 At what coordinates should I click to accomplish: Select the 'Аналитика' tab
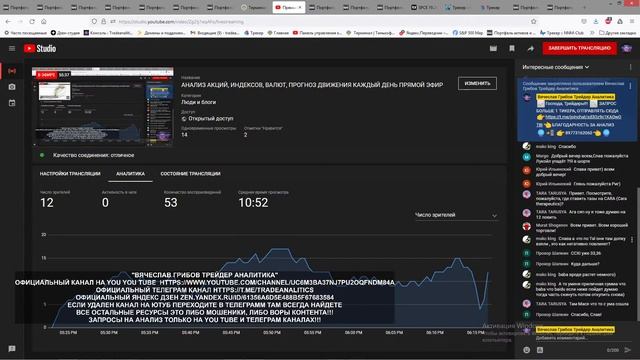pyautogui.click(x=130, y=173)
